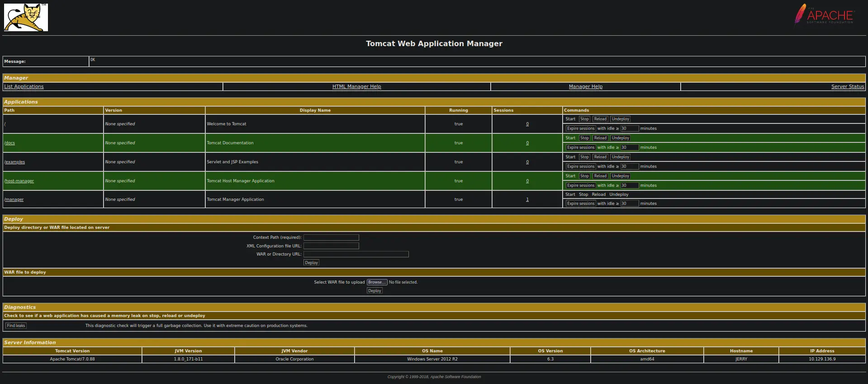View the 1 session for Tomcat Manager Application
This screenshot has height=384, width=868.
pos(527,199)
